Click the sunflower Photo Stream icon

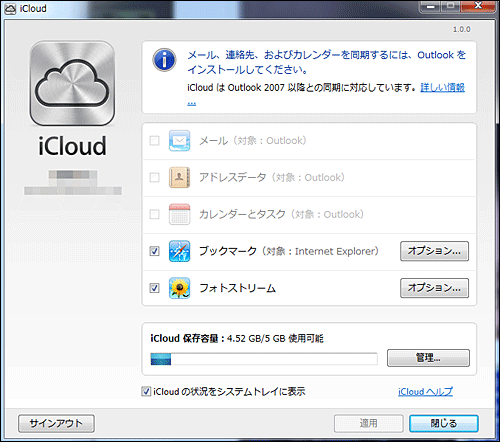[x=179, y=288]
